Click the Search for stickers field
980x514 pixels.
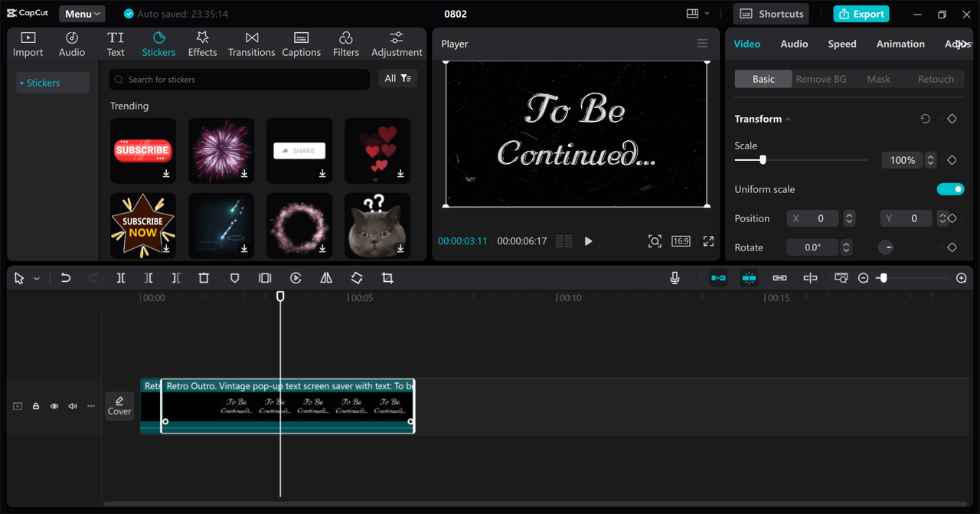(x=239, y=79)
